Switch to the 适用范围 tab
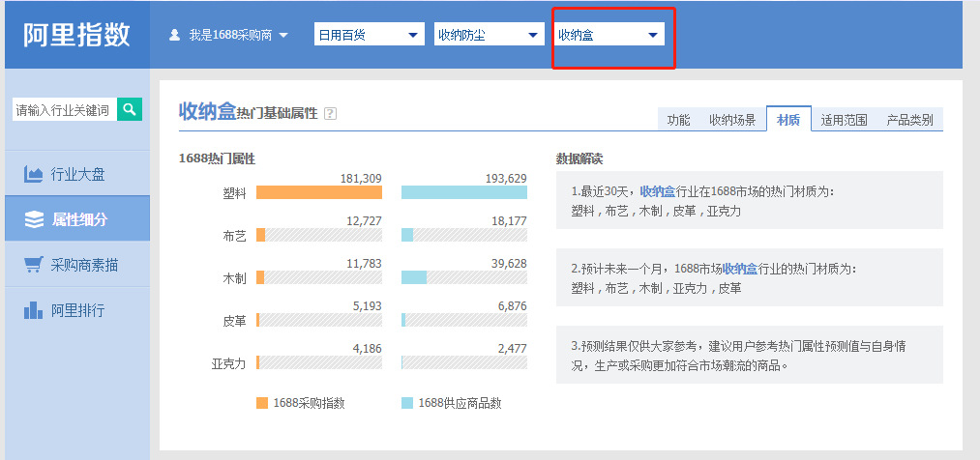 point(844,120)
